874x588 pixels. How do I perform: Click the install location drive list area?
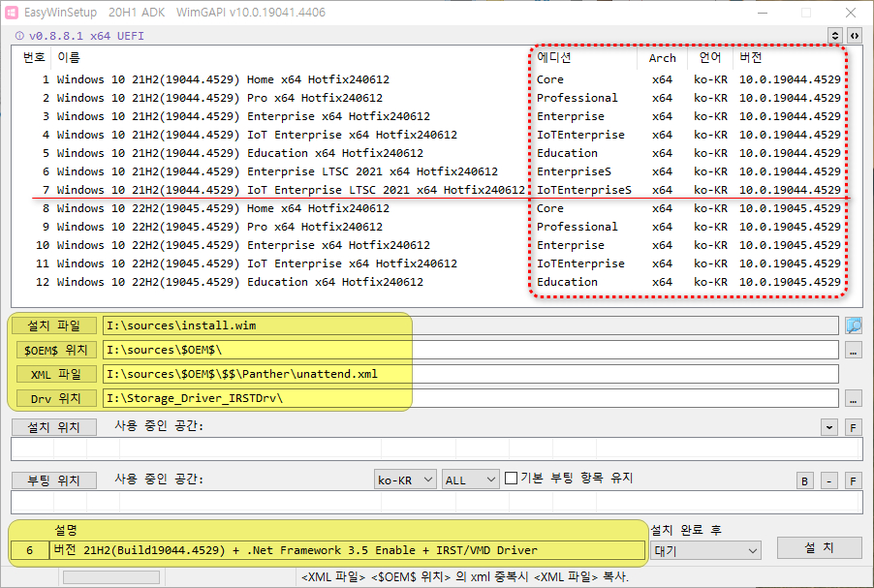[436, 449]
